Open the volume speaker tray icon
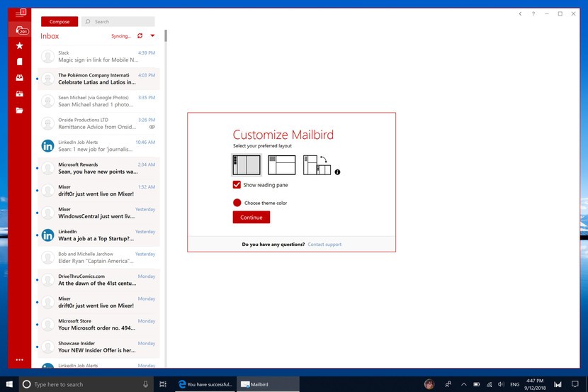This screenshot has height=392, width=588. pos(502,384)
